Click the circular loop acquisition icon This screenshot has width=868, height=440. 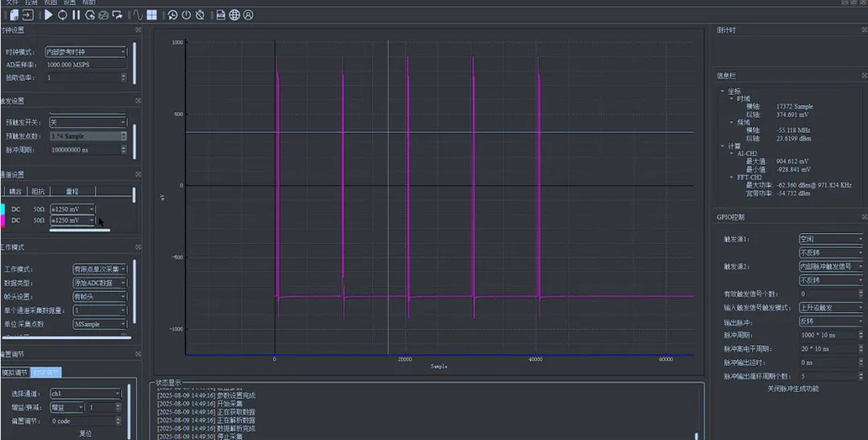click(62, 14)
